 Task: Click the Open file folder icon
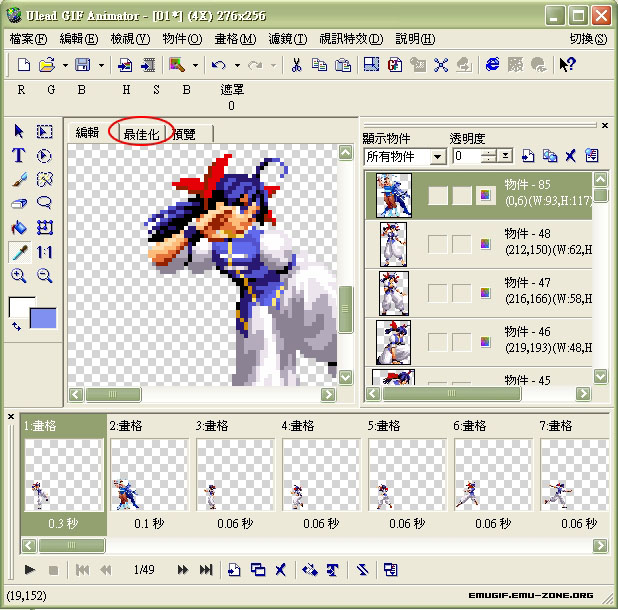pos(47,65)
